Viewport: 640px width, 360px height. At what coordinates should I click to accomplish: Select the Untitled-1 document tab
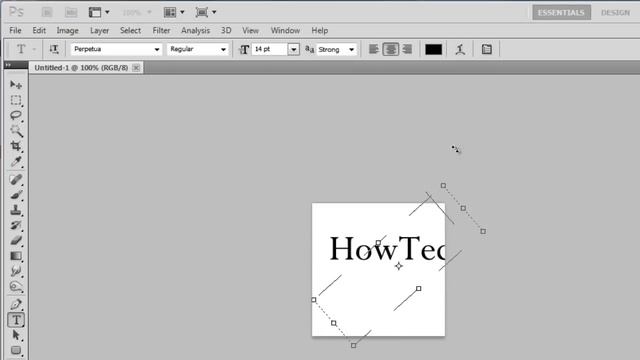pyautogui.click(x=81, y=68)
